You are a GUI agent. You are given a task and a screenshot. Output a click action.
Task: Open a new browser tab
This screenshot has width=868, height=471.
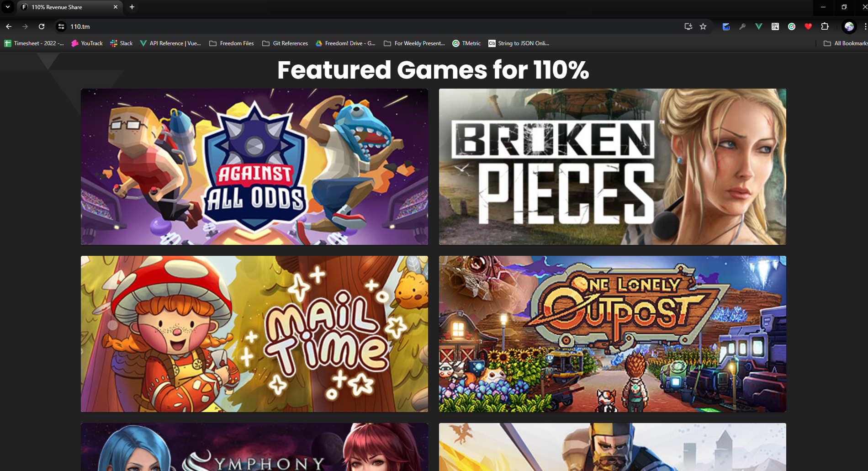click(x=132, y=7)
